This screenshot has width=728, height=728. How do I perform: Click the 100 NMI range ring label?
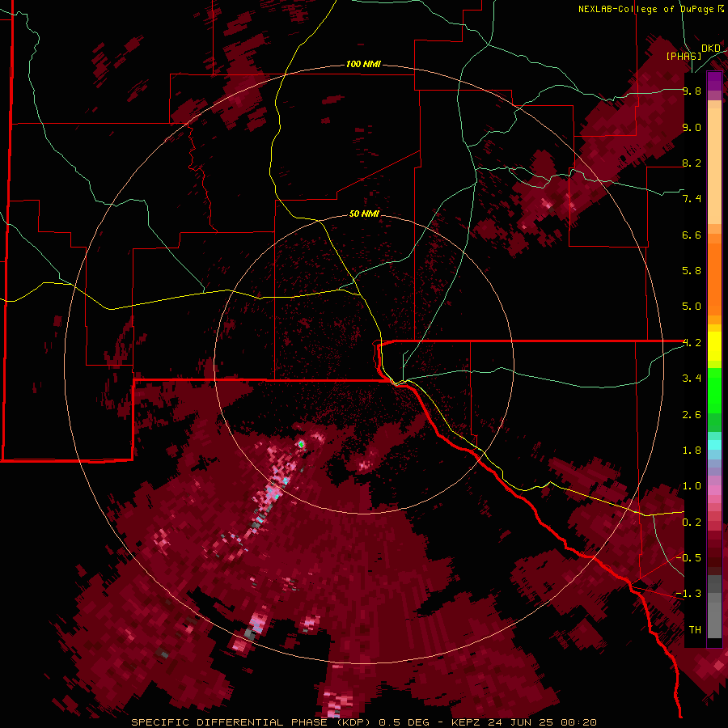(363, 64)
